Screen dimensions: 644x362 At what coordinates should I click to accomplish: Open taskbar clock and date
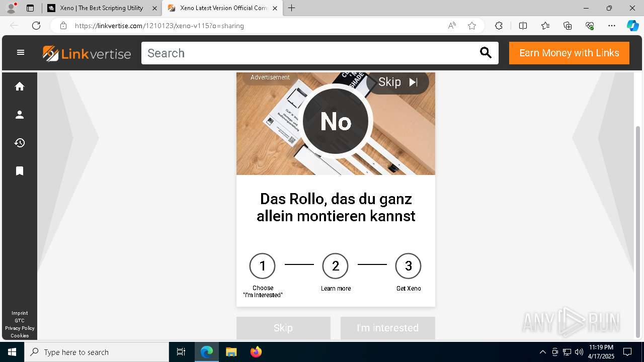click(601, 352)
